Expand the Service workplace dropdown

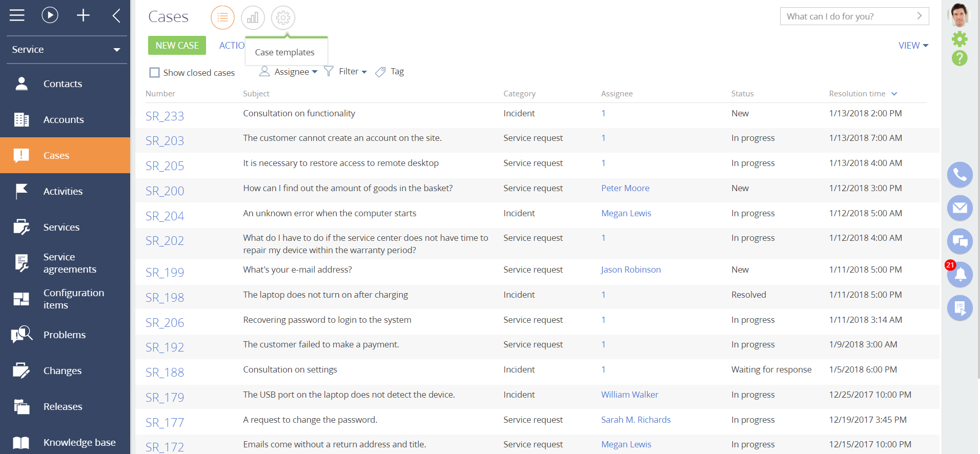click(66, 50)
